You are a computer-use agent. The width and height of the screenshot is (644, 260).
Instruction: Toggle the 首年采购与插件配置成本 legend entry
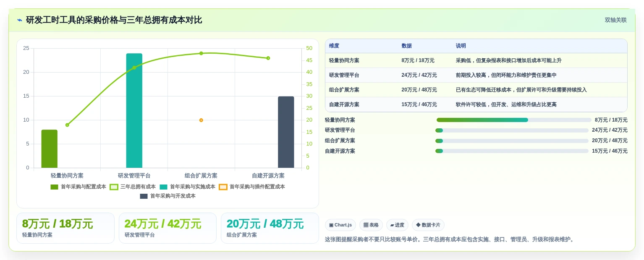252,187
